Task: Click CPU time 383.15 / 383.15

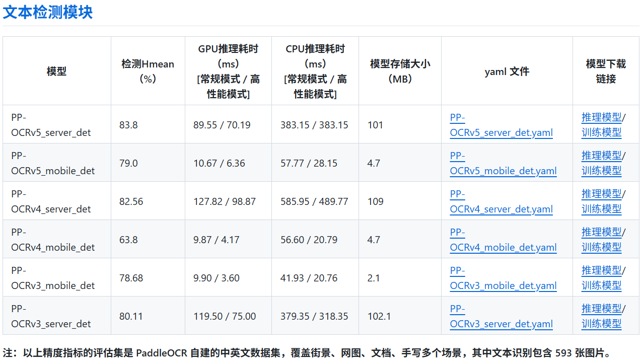Action: (x=314, y=125)
